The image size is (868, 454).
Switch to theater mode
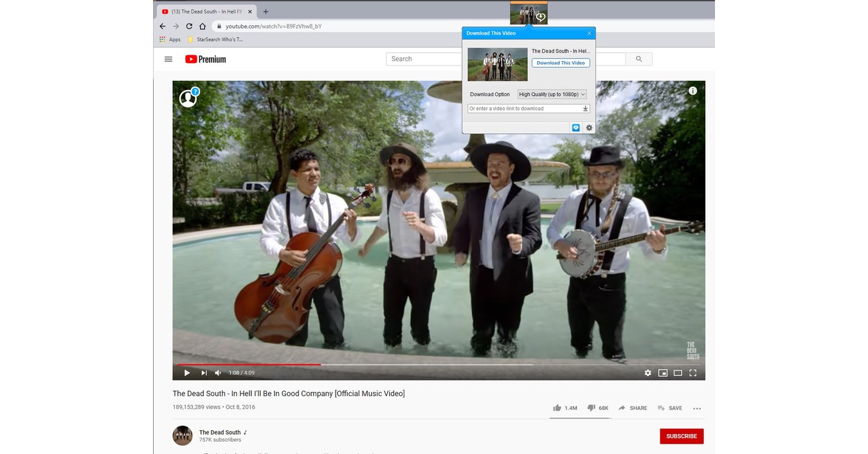click(678, 373)
